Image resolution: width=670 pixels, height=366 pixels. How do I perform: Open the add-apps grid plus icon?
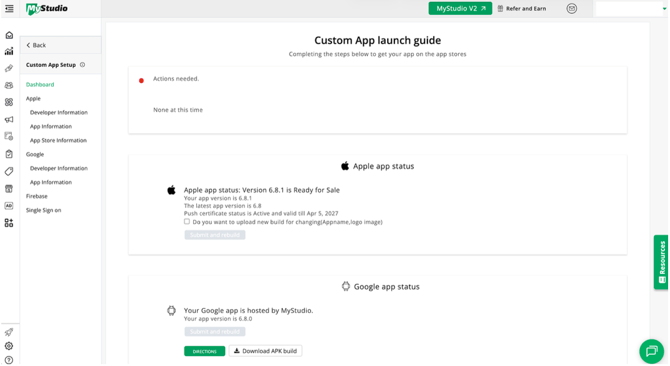click(x=9, y=223)
